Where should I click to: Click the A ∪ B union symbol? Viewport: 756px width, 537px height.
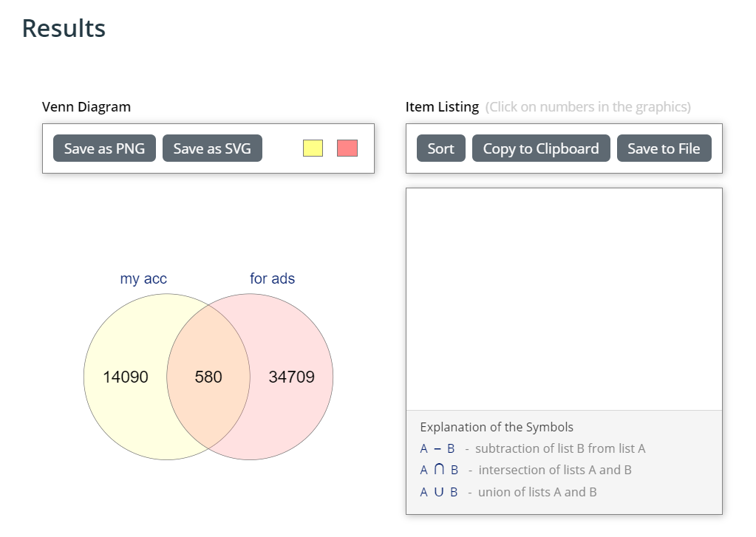[439, 492]
